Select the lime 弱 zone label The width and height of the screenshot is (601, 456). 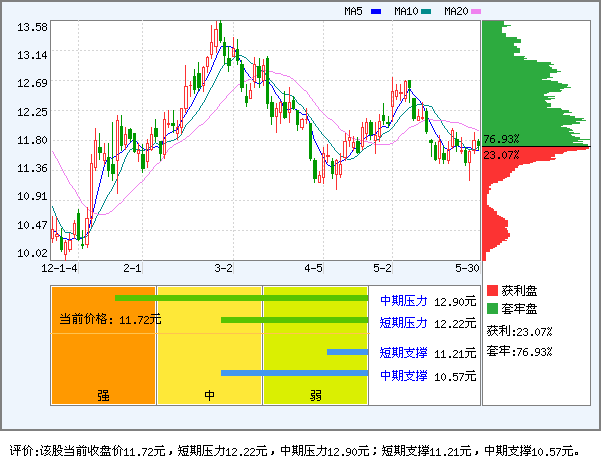click(315, 395)
